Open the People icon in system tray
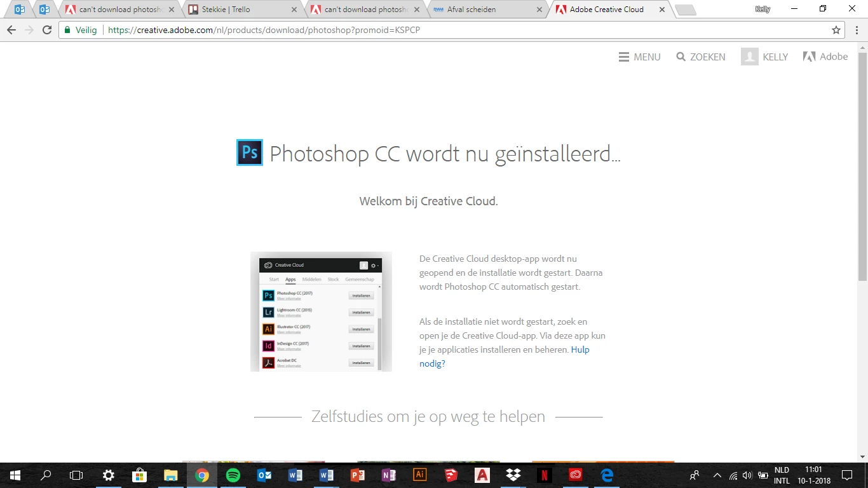This screenshot has width=868, height=488. click(x=695, y=475)
